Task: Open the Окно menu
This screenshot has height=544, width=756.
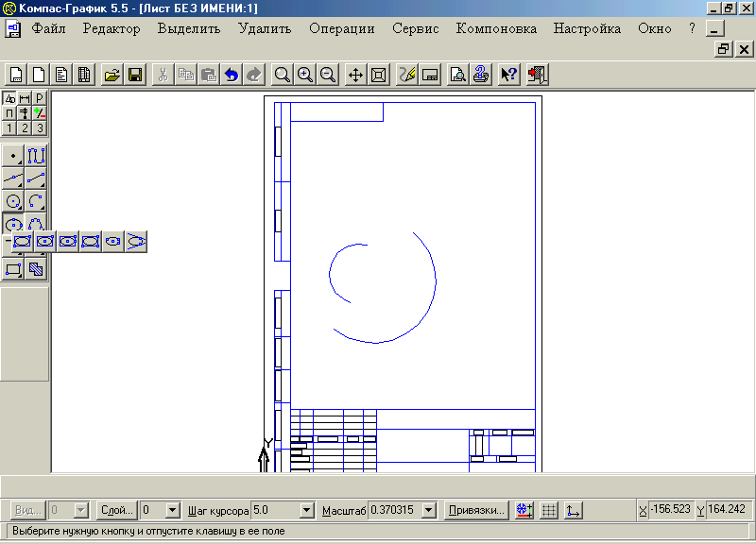Action: pyautogui.click(x=655, y=28)
